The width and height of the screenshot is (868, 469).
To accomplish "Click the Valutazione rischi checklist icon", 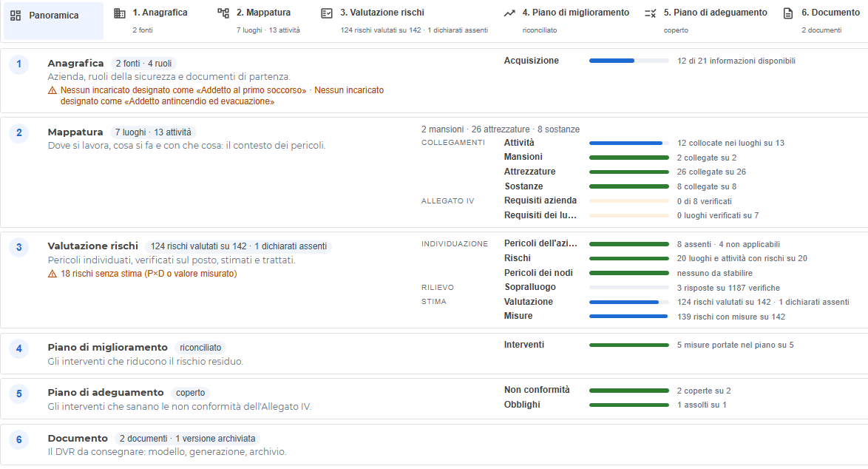I will [327, 13].
